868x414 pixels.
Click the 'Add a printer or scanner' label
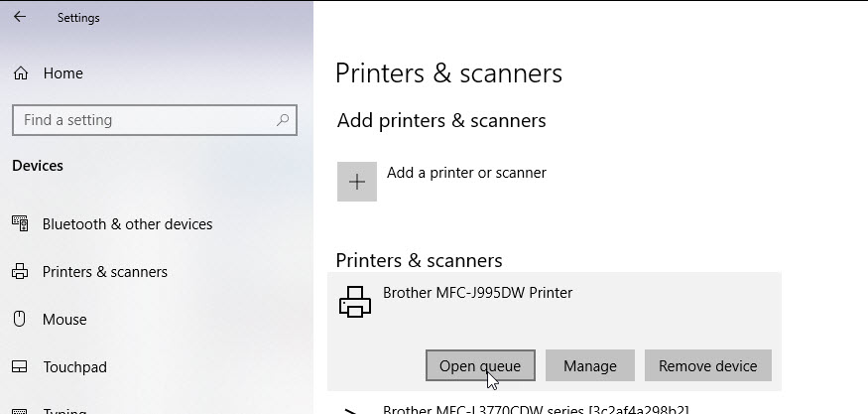point(466,173)
